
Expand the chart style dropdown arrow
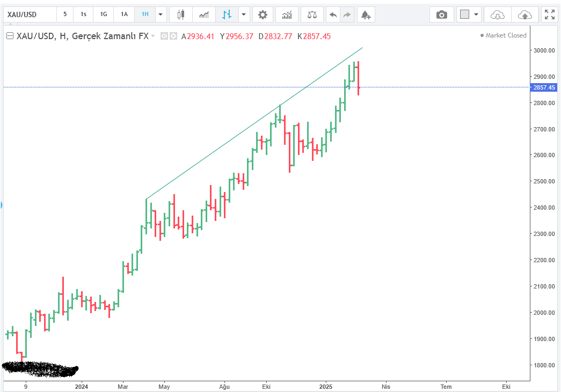pyautogui.click(x=244, y=14)
